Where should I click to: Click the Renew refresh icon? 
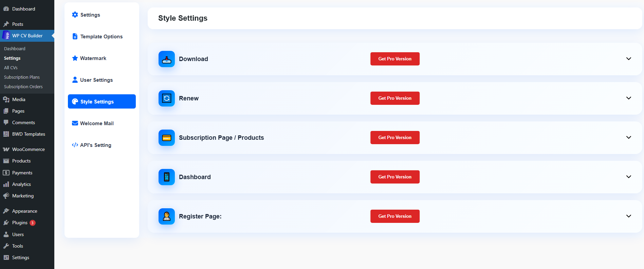click(x=167, y=98)
